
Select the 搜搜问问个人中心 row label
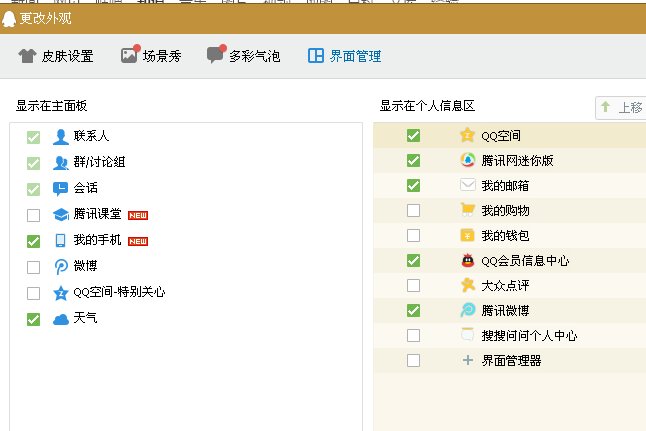click(529, 335)
